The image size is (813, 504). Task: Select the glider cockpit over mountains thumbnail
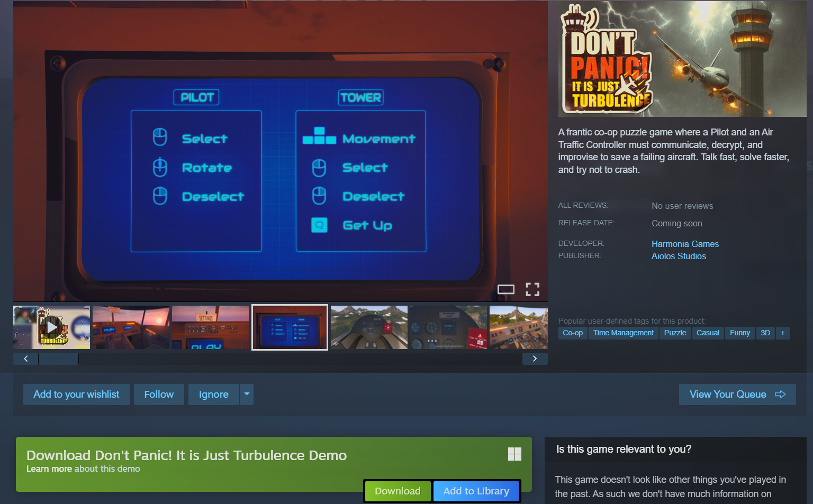[x=369, y=327]
